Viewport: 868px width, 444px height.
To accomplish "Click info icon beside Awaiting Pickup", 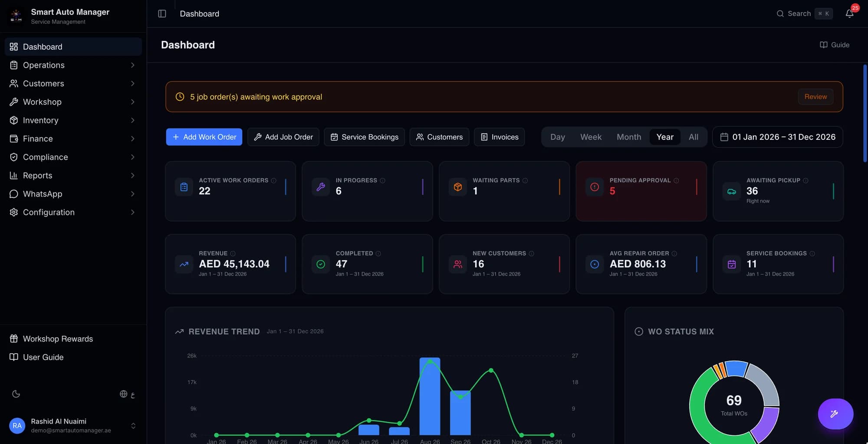I will pyautogui.click(x=806, y=181).
